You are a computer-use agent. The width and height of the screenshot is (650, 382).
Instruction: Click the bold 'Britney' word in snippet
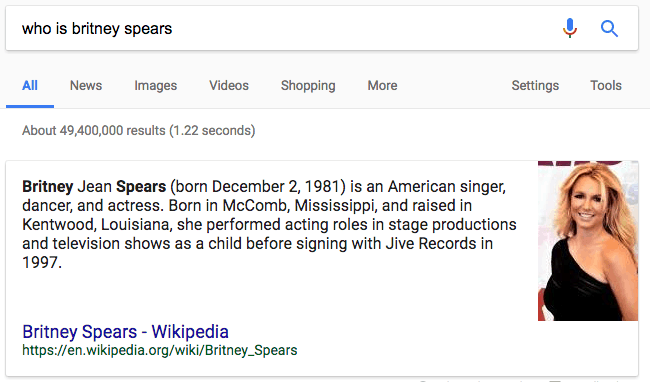[48, 187]
